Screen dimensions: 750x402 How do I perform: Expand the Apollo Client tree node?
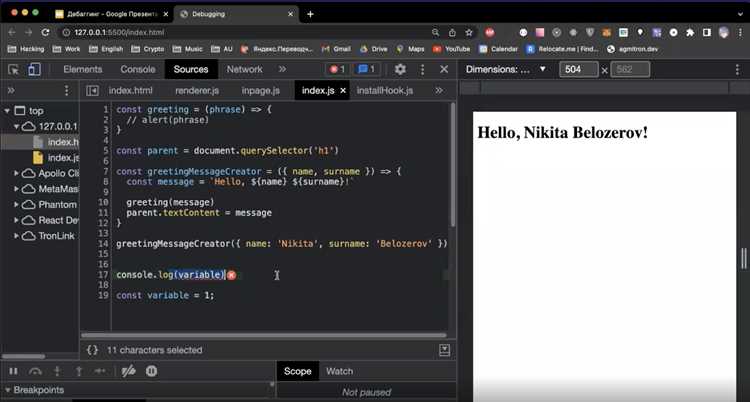[x=17, y=173]
